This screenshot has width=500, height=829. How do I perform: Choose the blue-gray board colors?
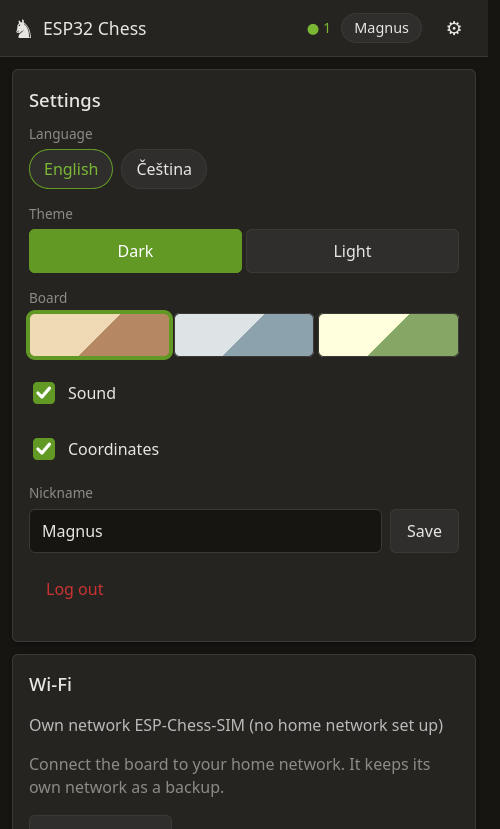pyautogui.click(x=244, y=335)
